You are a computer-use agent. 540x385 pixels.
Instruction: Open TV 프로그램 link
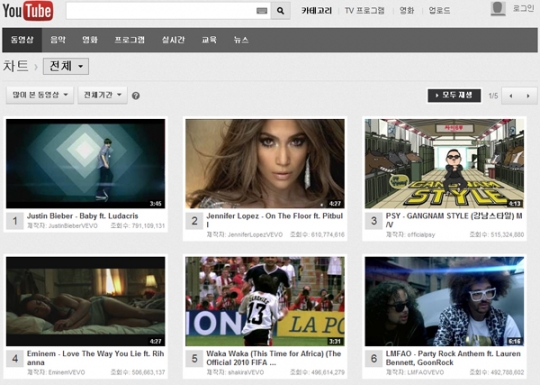click(364, 11)
